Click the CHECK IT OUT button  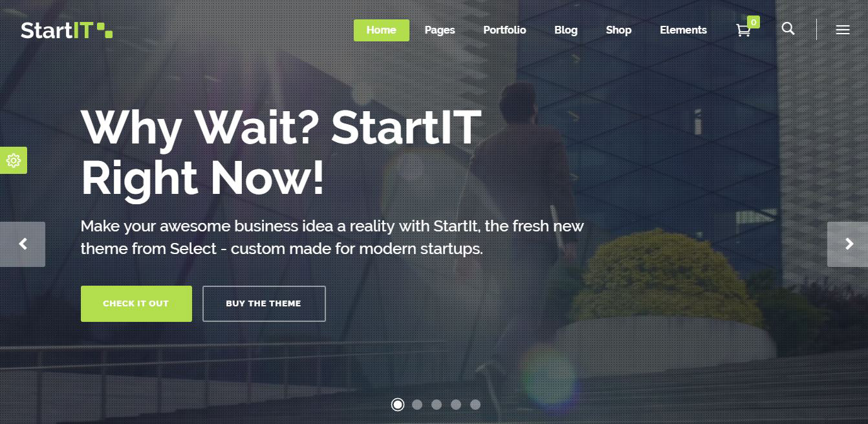(136, 304)
